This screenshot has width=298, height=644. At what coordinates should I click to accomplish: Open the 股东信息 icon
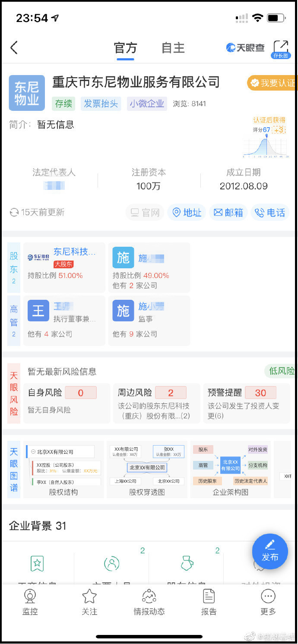187,563
